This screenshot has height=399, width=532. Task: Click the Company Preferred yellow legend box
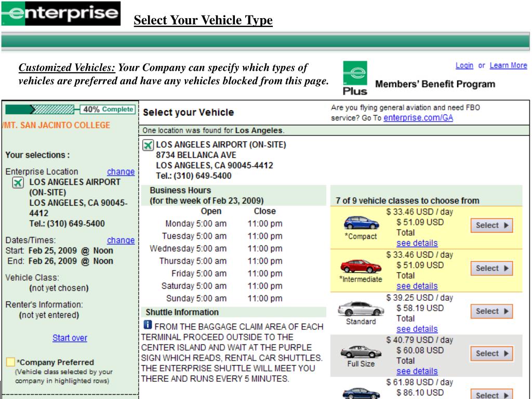coord(10,362)
